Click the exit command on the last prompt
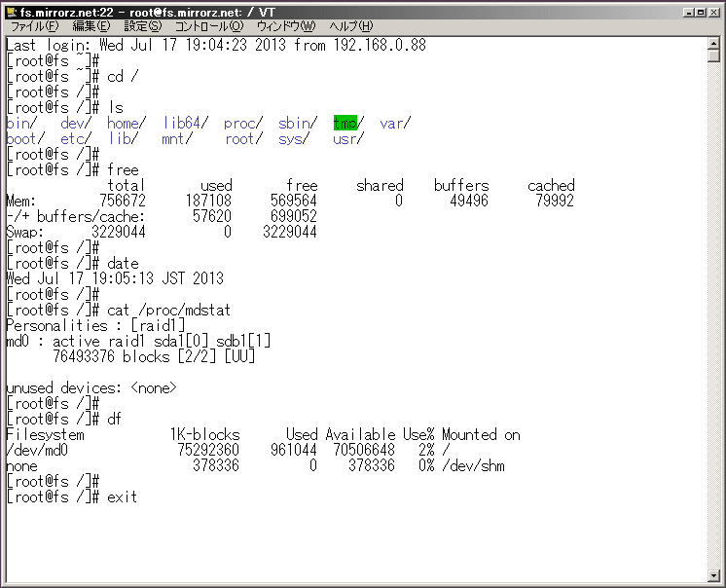The height and width of the screenshot is (588, 726). (x=123, y=496)
